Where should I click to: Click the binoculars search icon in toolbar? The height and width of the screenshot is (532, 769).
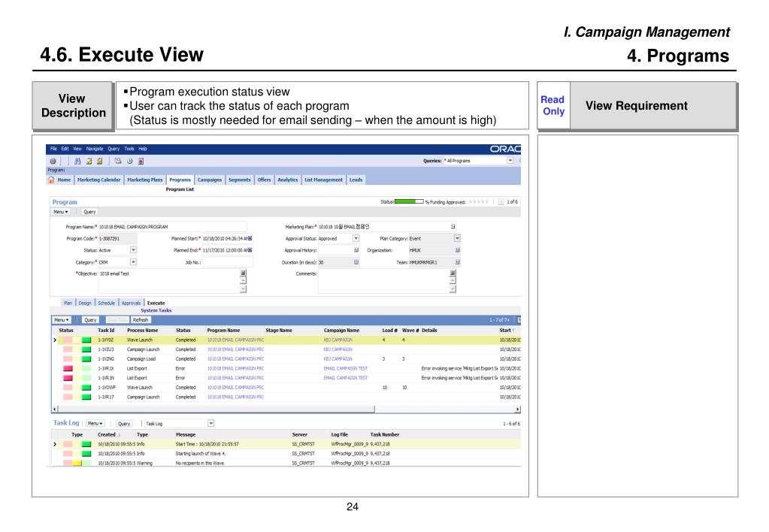[x=77, y=161]
